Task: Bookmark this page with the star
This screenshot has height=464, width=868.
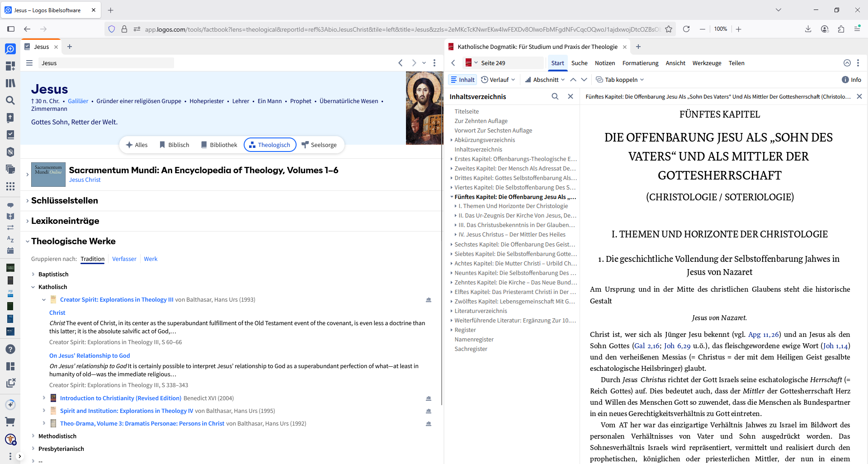Action: [x=669, y=29]
